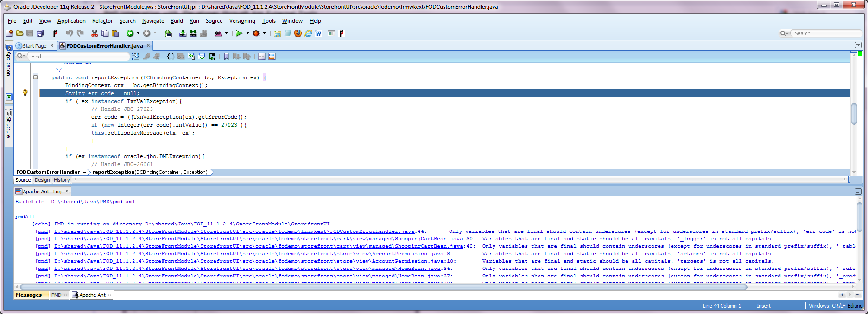Click the [echo] link in log
Image resolution: width=868 pixels, height=314 pixels.
[41, 224]
